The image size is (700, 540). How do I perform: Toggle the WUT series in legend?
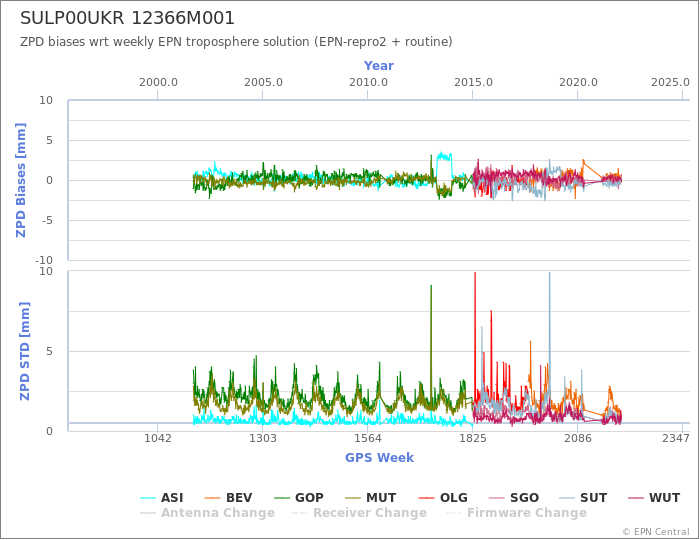(654, 498)
